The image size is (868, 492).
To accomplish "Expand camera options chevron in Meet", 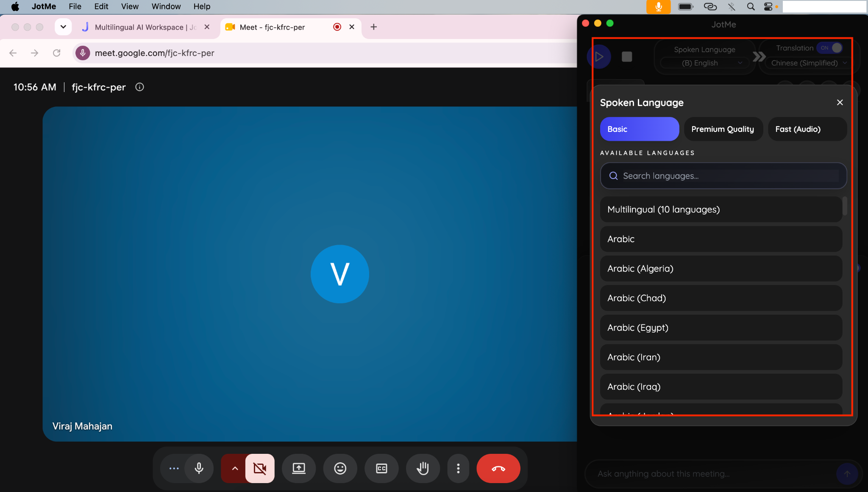I will tap(235, 468).
